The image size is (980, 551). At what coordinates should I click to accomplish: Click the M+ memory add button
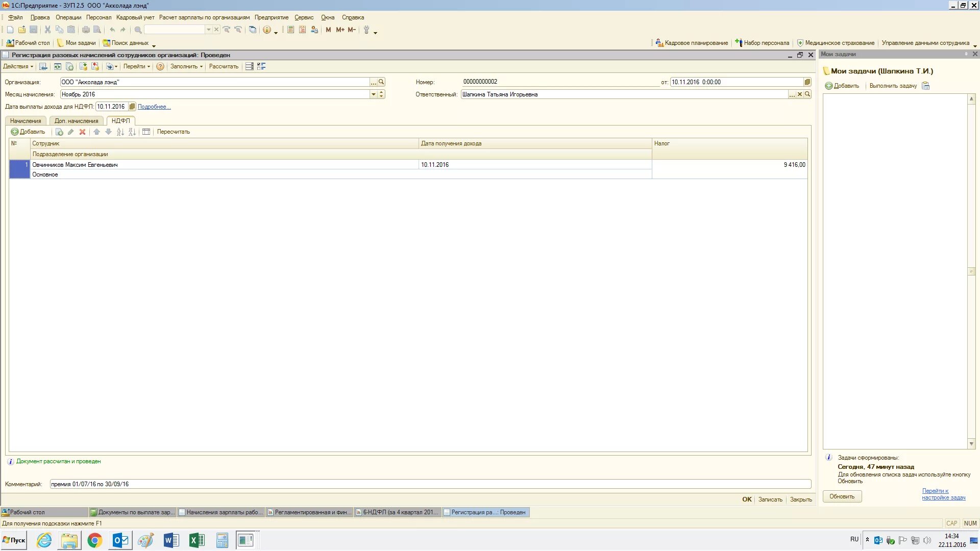click(340, 30)
